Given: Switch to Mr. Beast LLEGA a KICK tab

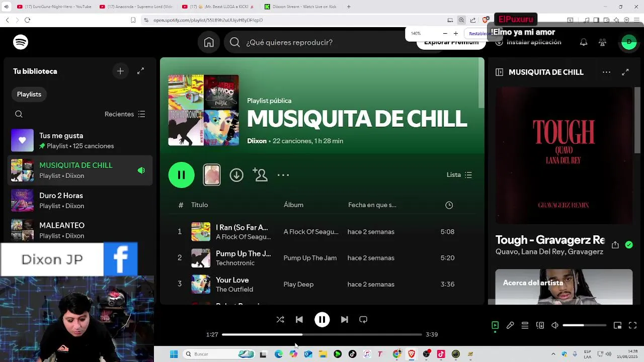Looking at the screenshot, I should pyautogui.click(x=218, y=7).
